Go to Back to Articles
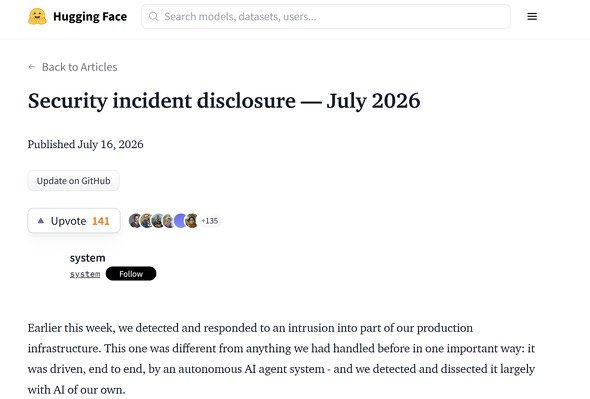 coord(79,67)
